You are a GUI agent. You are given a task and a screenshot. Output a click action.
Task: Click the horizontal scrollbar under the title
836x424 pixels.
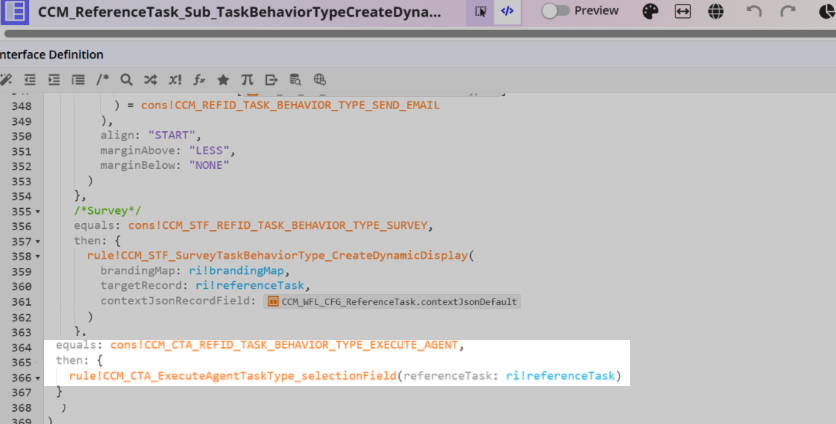point(420,34)
